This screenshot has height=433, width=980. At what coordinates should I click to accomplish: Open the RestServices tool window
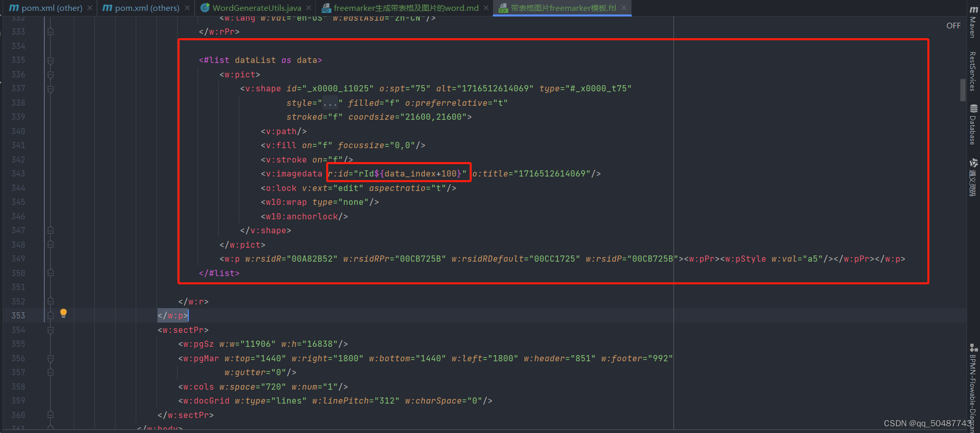[973, 71]
